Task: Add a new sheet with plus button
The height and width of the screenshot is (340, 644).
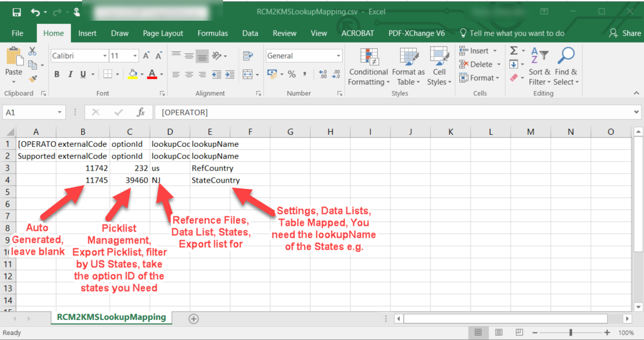Action: point(194,319)
